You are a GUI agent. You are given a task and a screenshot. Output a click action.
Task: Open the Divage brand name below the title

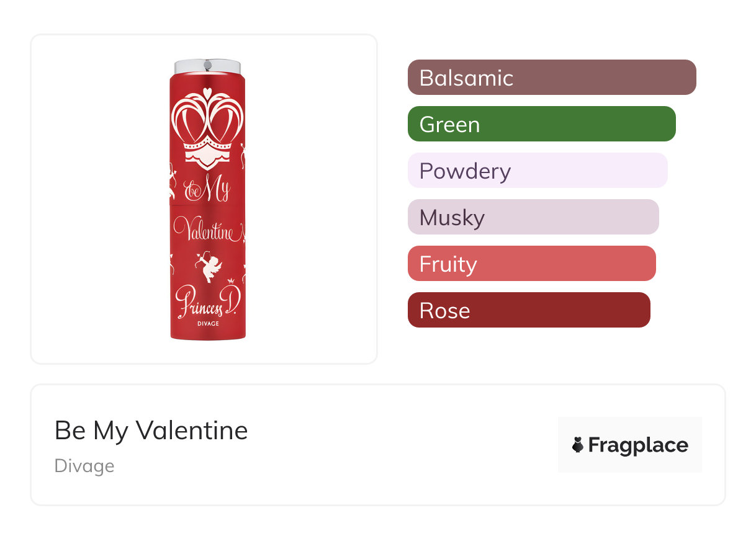coord(84,466)
